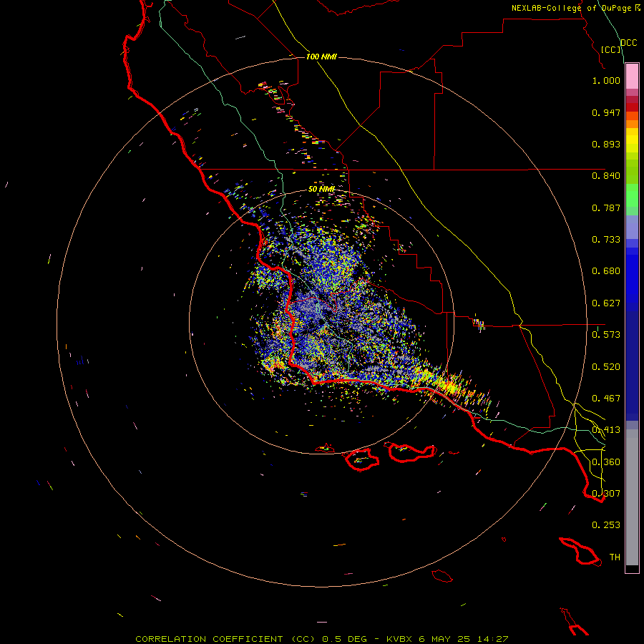Screen dimensions: 644x644
Task: Pick the light pink color at top of scale
Action: [632, 76]
